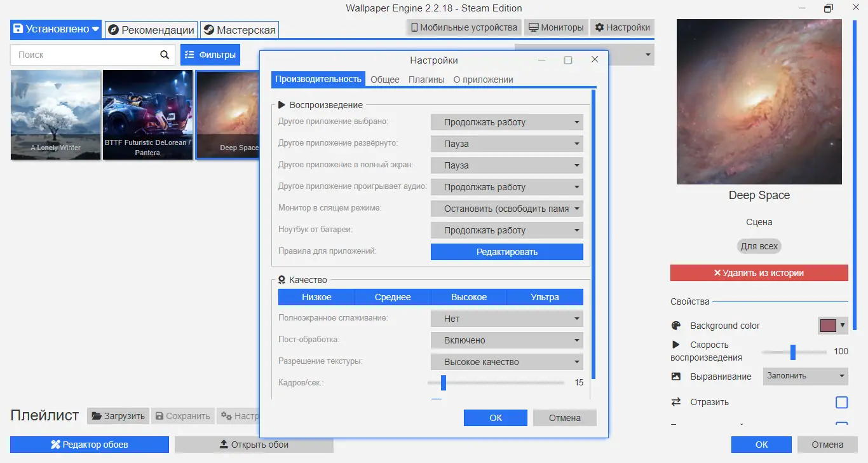
Task: Click the Правила для приложений label
Action: click(327, 251)
